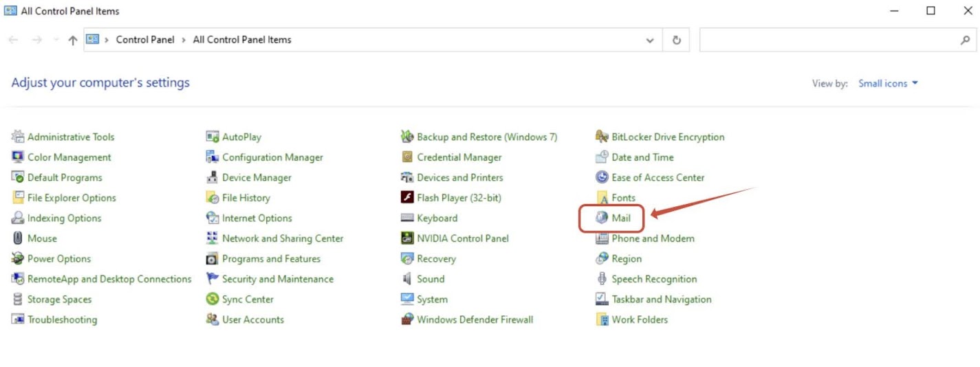
Task: Open the Work Folders icon
Action: pyautogui.click(x=602, y=320)
